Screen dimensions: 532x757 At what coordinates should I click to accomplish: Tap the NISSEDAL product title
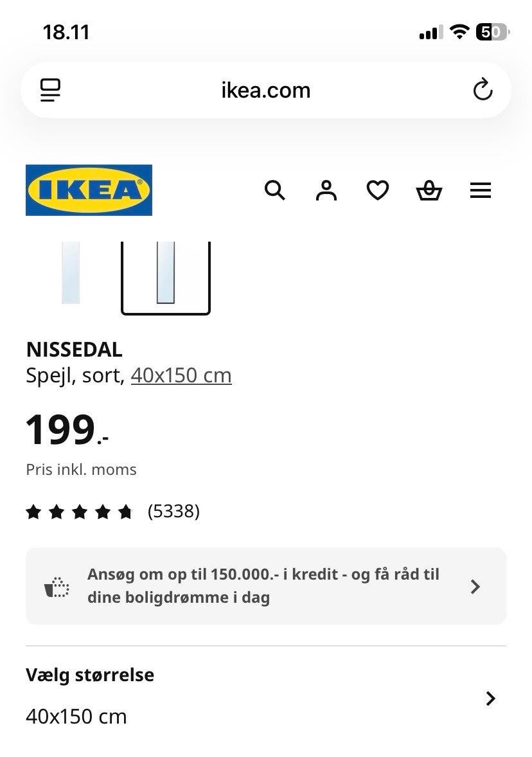(74, 350)
